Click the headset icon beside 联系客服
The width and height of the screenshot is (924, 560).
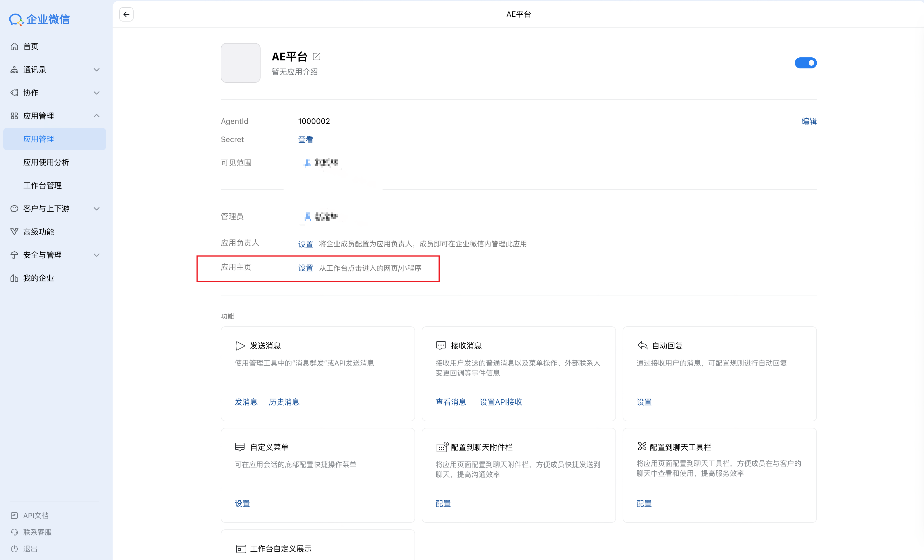point(14,532)
